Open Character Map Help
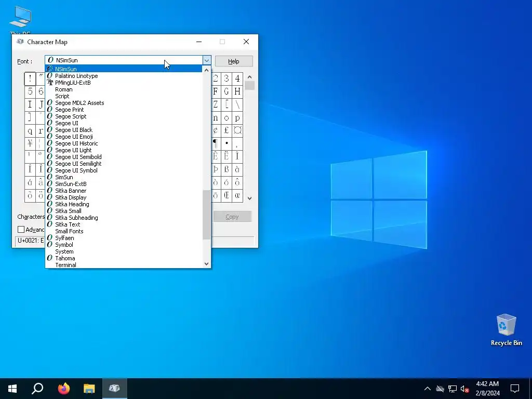Viewport: 532px width, 399px height. (234, 61)
